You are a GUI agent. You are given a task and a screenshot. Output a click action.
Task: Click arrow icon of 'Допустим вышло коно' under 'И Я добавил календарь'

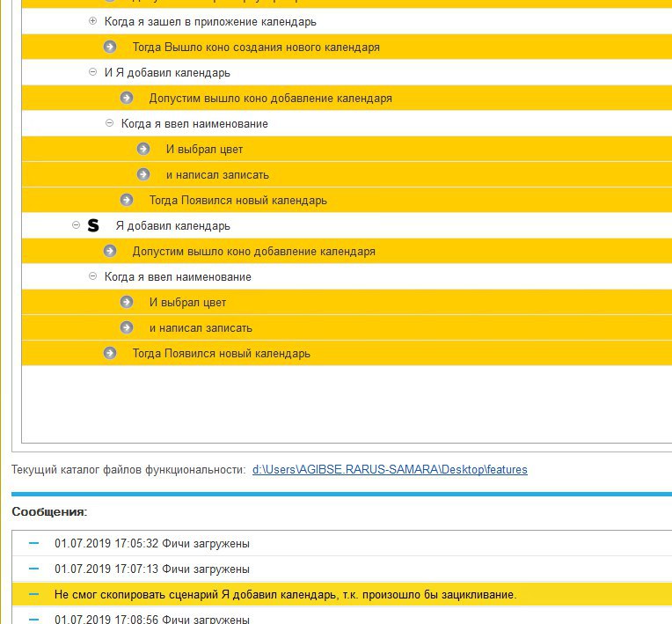tap(127, 98)
